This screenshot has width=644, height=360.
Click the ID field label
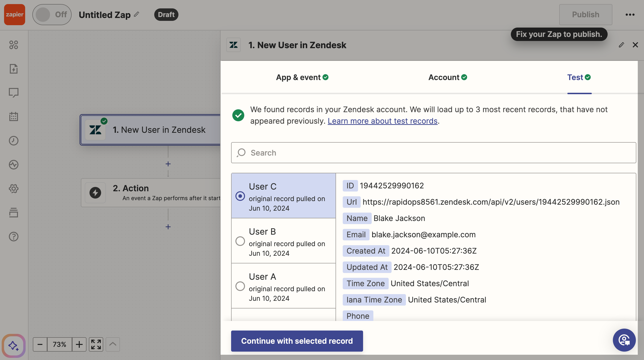(x=350, y=186)
